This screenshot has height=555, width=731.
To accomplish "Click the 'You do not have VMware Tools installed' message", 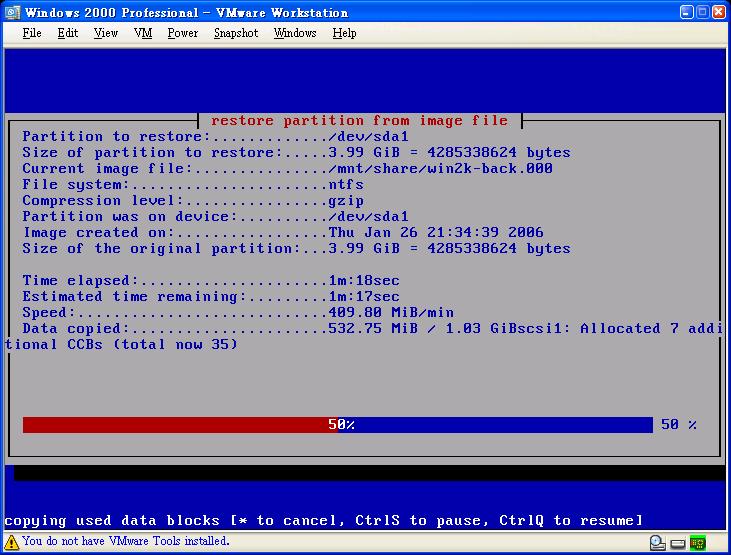I will pos(125,541).
